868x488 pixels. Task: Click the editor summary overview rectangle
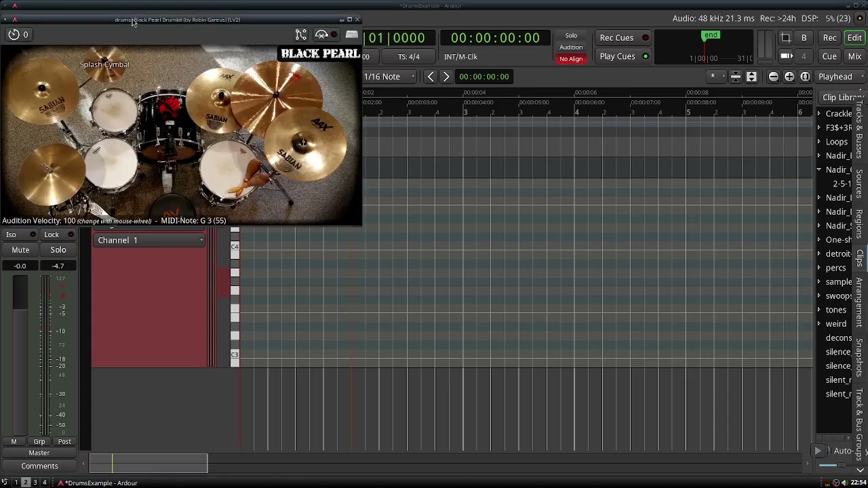(149, 464)
